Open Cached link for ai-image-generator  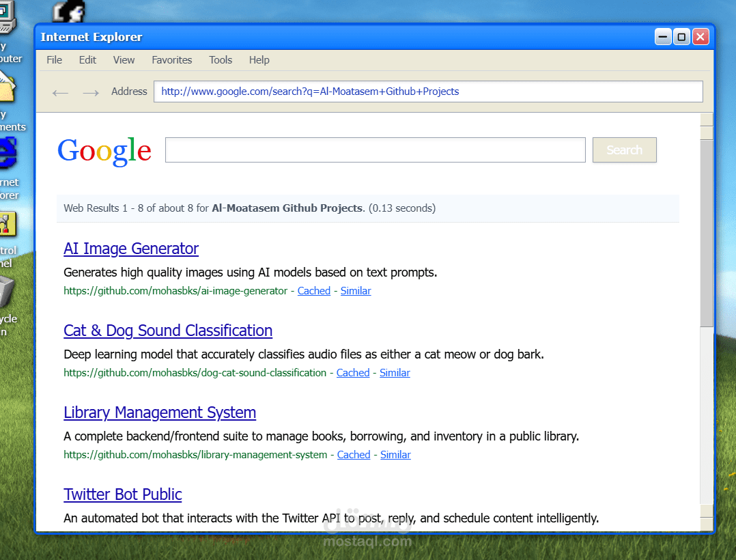(314, 291)
